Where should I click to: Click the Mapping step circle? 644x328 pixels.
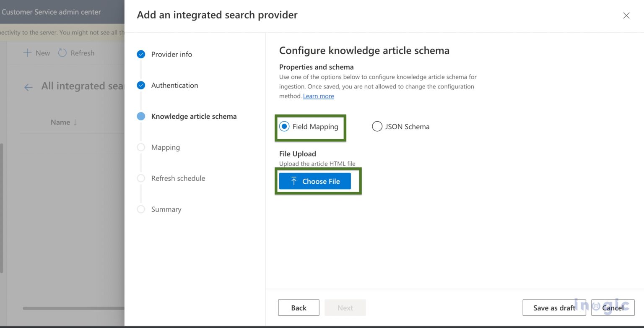tap(141, 147)
